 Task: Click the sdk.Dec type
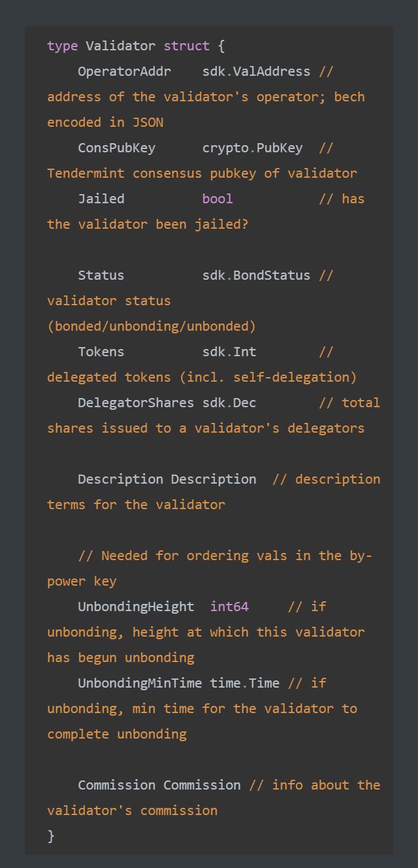229,403
